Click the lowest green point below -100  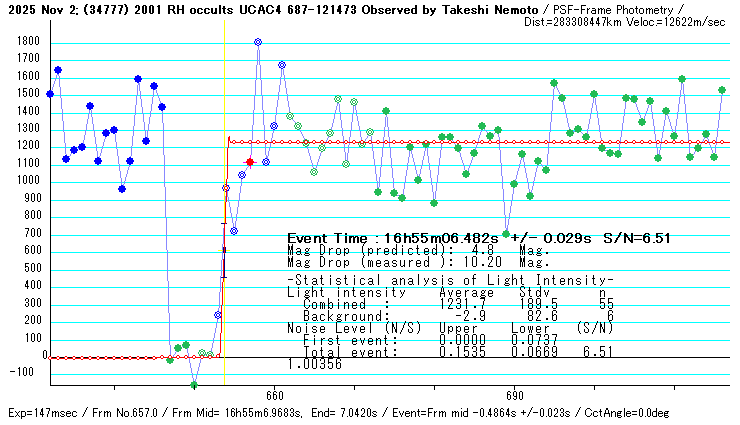click(x=194, y=385)
